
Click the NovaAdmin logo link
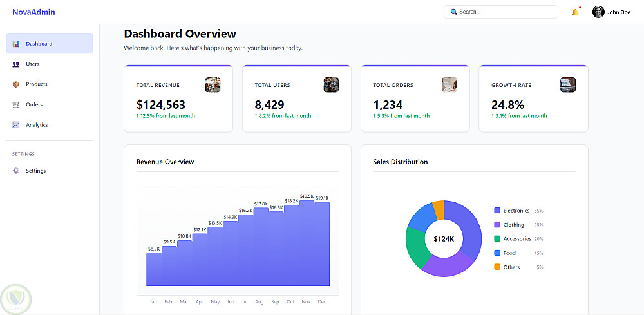click(x=33, y=12)
